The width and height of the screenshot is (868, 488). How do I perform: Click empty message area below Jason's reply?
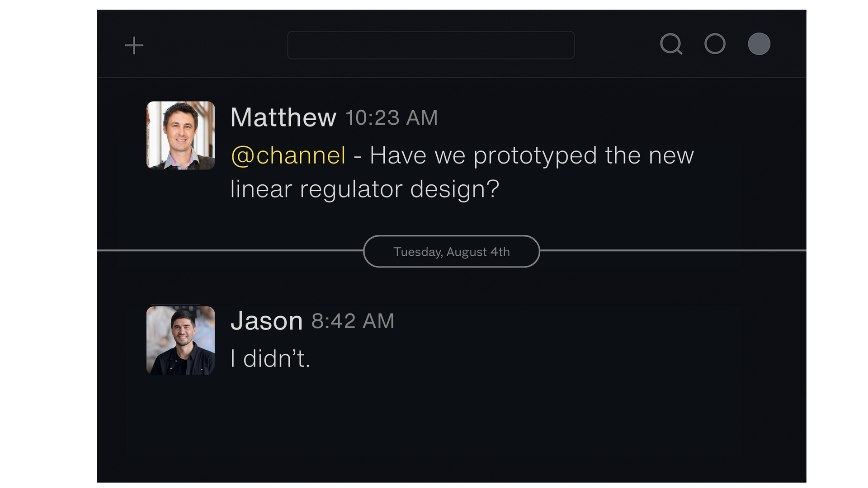coord(451,429)
